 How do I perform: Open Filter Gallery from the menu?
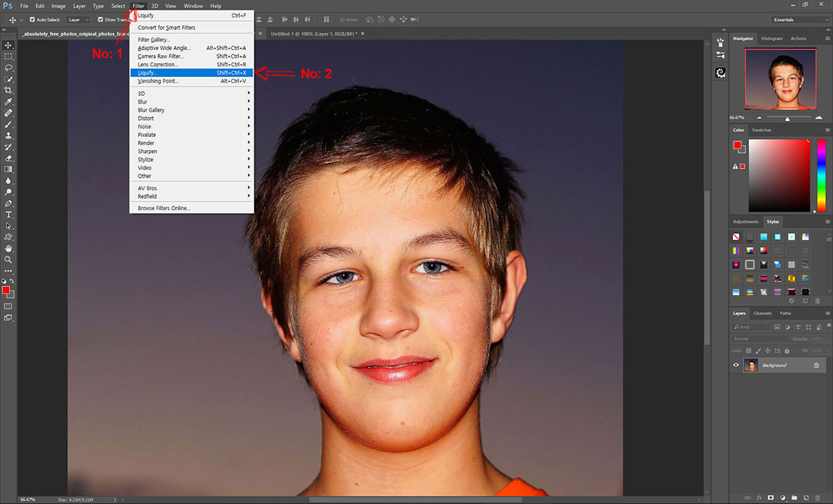[x=192, y=40]
